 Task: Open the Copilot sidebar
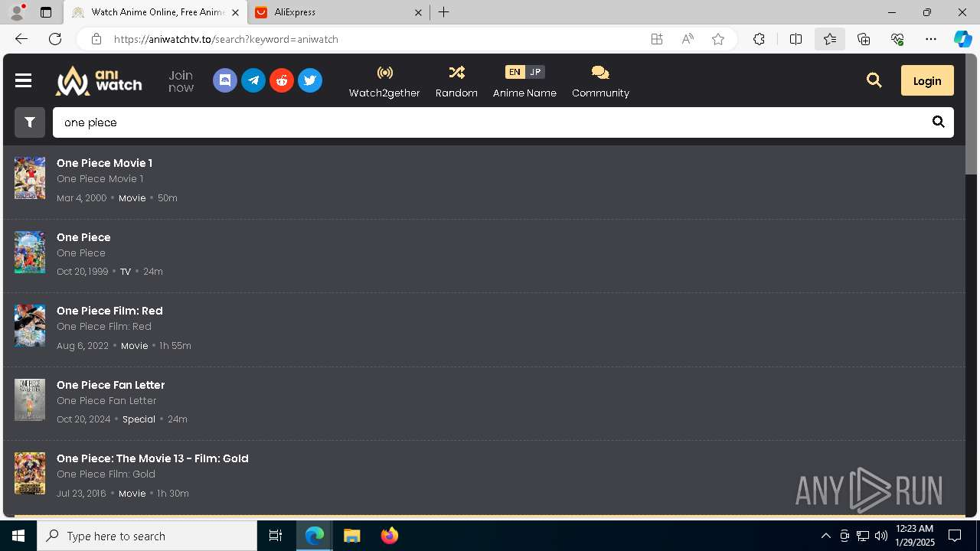click(x=962, y=39)
